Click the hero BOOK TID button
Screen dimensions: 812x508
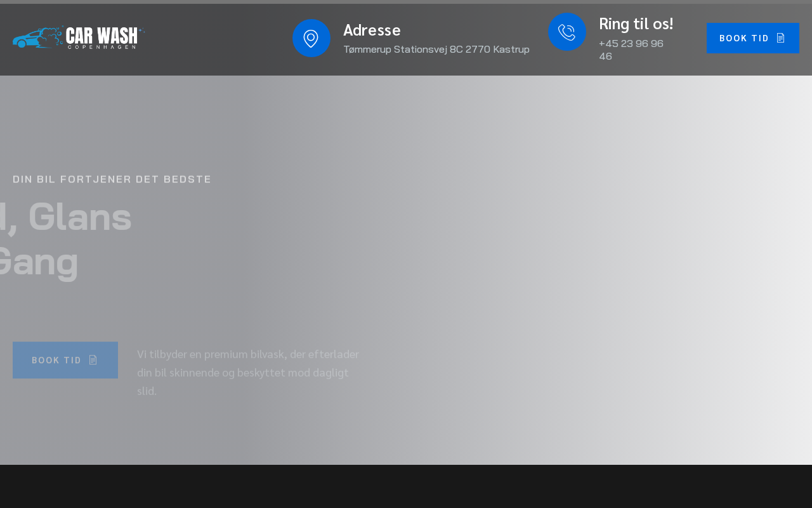pyautogui.click(x=65, y=360)
